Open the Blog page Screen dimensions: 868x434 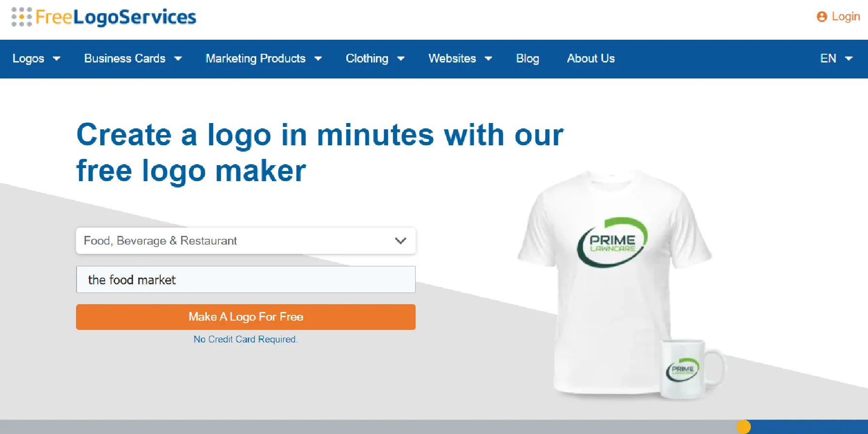[x=527, y=59]
